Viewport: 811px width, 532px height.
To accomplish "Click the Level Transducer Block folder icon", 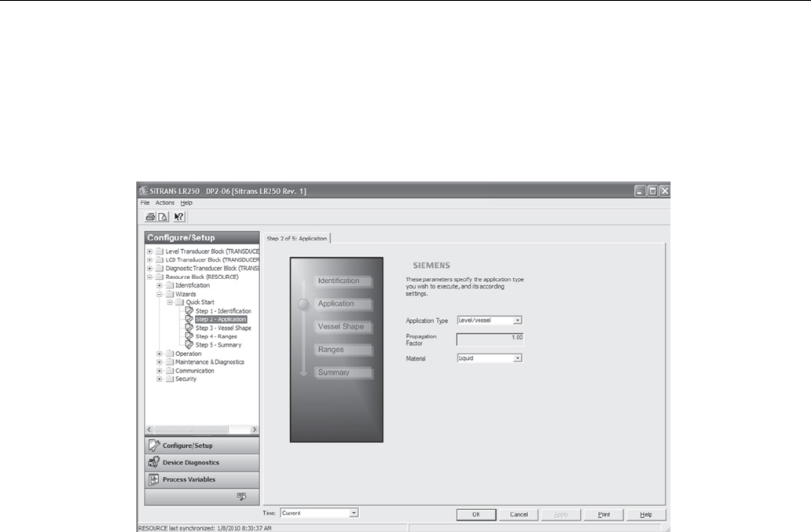I will click(x=160, y=251).
